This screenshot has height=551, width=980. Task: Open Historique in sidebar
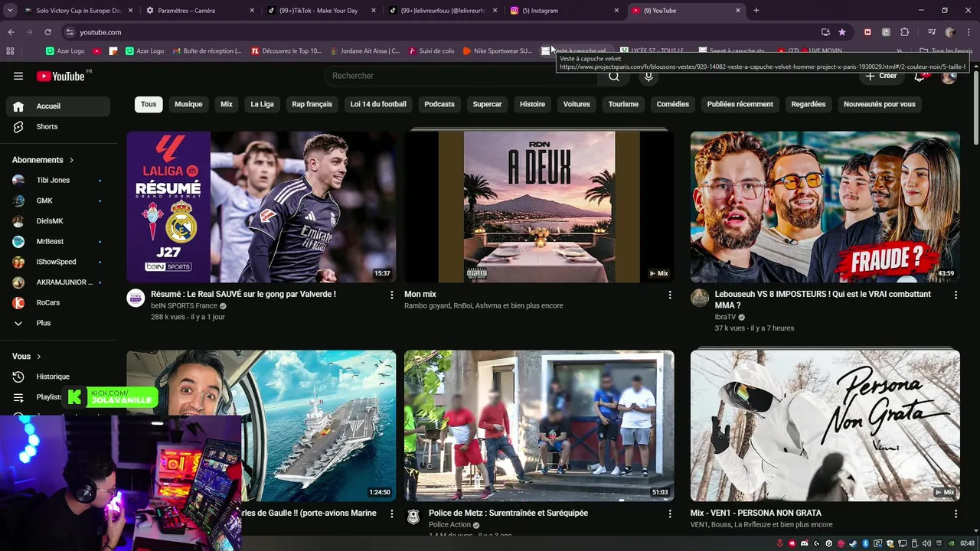pyautogui.click(x=58, y=377)
